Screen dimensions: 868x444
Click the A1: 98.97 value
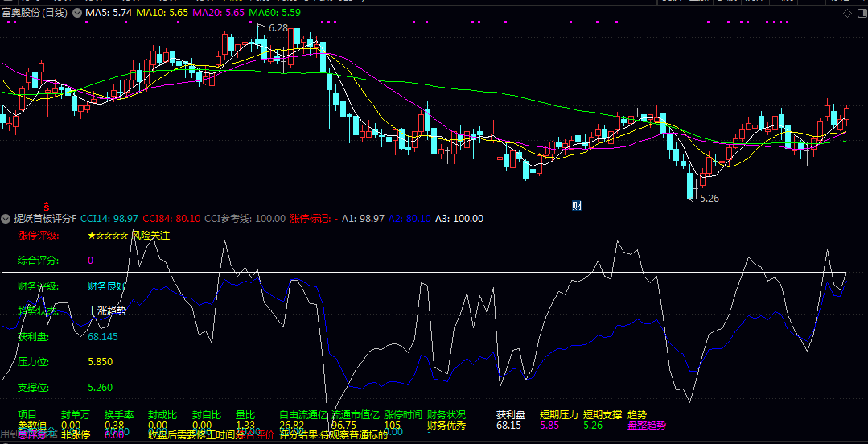pos(363,219)
